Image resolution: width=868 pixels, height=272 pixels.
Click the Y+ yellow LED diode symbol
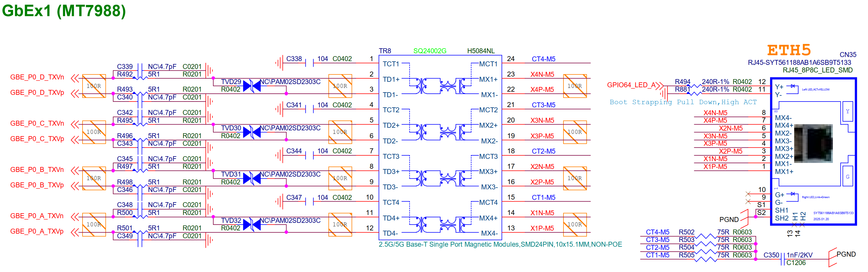(x=792, y=86)
